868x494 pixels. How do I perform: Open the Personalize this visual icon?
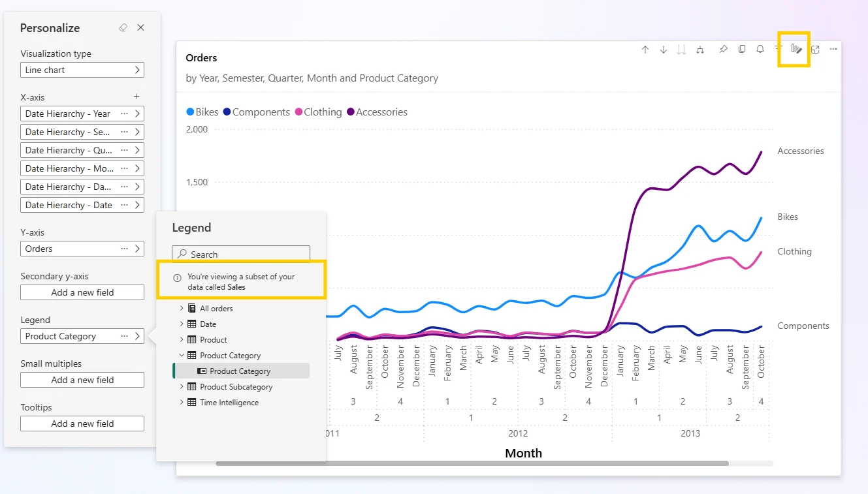796,50
